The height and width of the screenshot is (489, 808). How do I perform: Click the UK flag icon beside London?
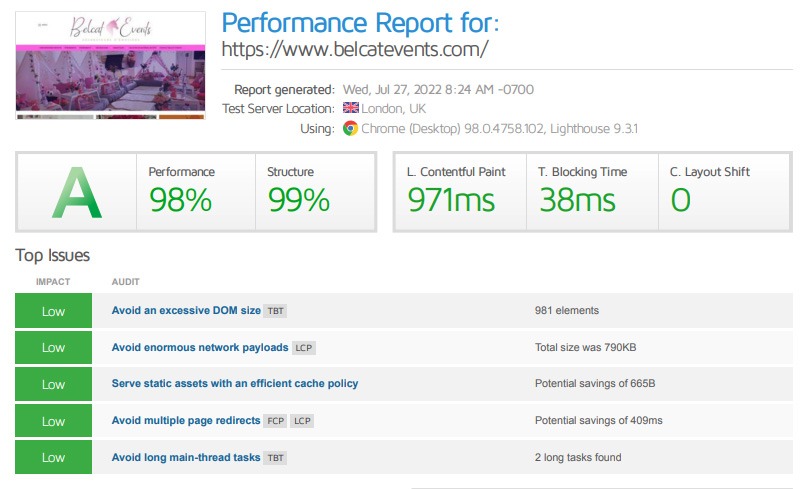tap(351, 109)
